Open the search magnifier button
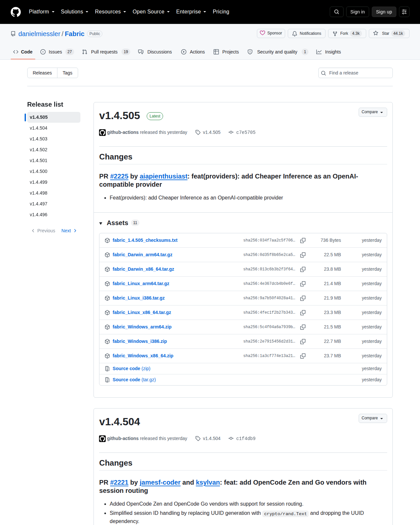Screen dimensions: 420x525 coord(337,12)
